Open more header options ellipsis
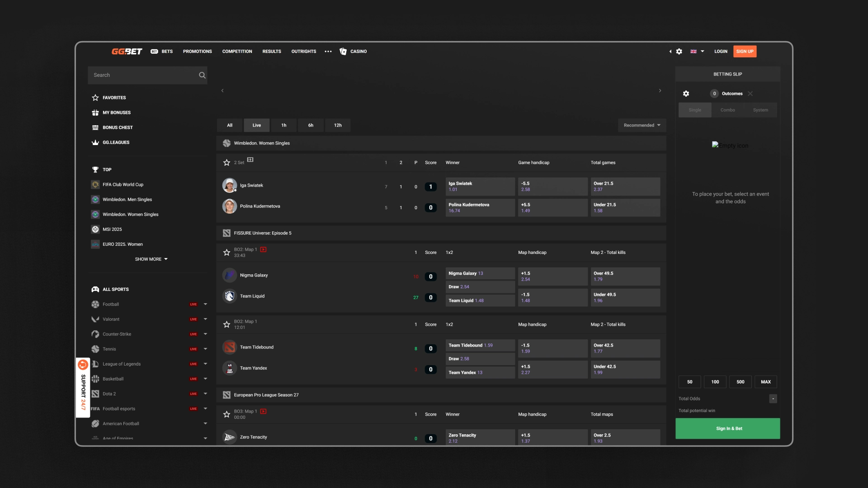Viewport: 868px width, 488px height. coord(328,52)
